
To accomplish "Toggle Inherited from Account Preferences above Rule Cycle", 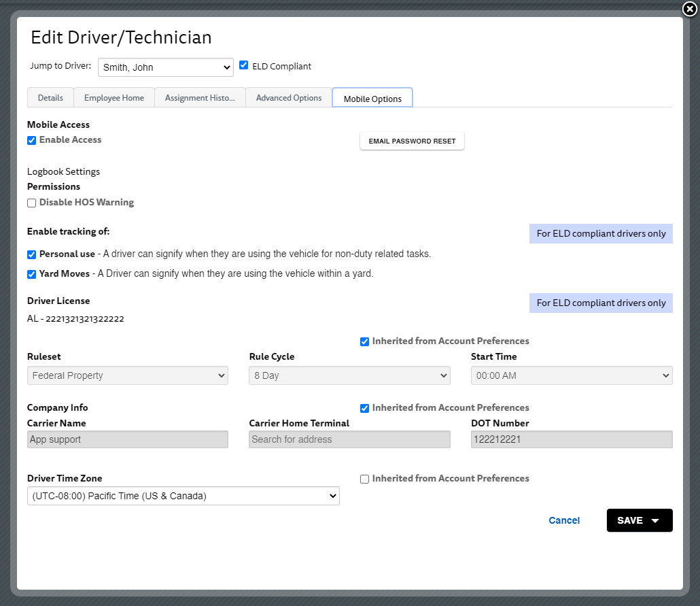I will [365, 341].
